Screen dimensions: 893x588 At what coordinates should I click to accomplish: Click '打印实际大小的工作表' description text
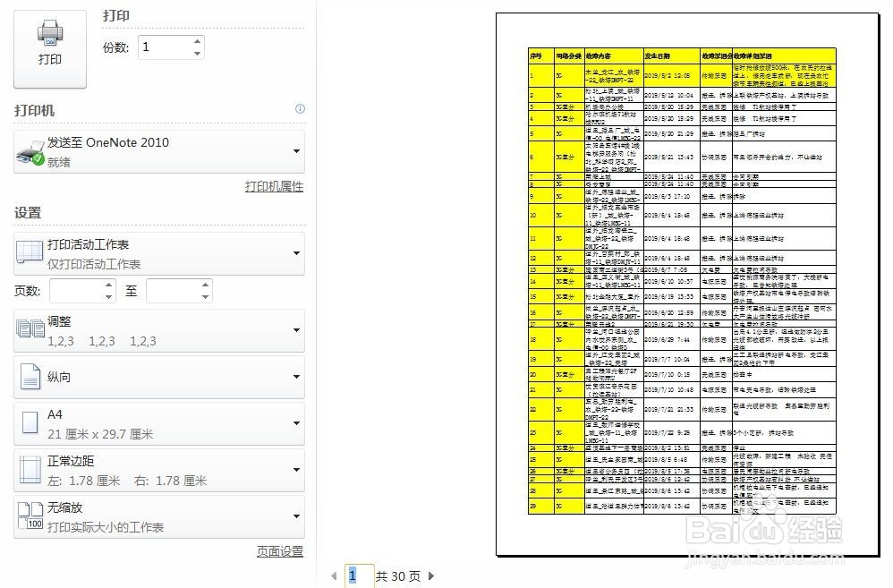click(106, 527)
